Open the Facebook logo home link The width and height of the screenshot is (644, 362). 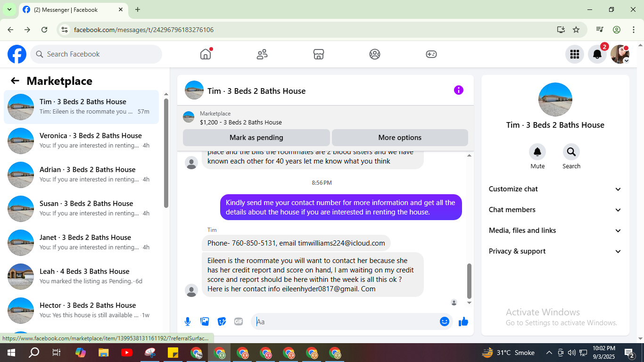click(17, 54)
